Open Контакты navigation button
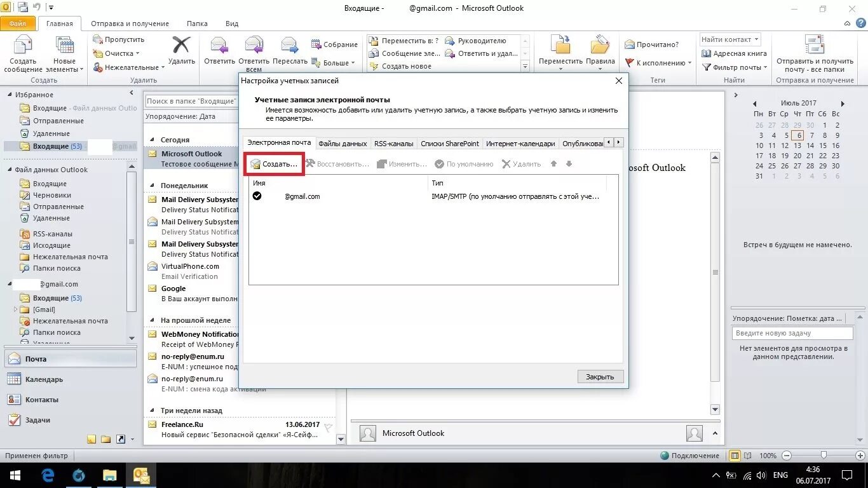This screenshot has height=488, width=868. click(x=70, y=400)
